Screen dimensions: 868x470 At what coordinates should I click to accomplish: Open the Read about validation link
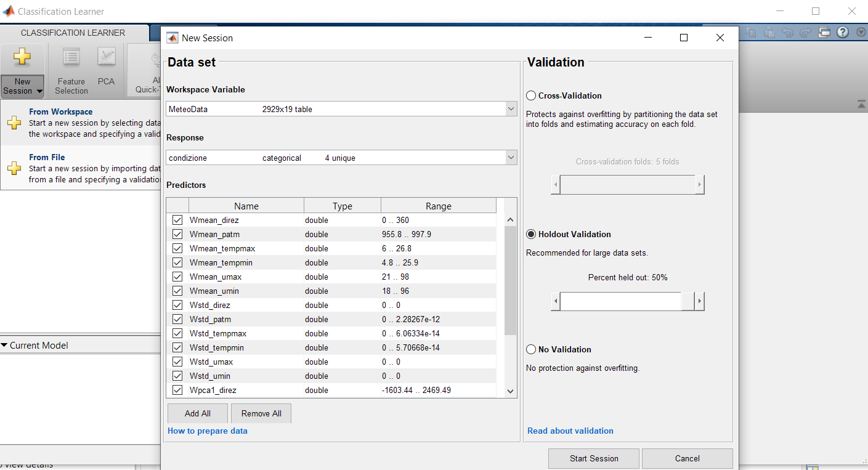(570, 431)
